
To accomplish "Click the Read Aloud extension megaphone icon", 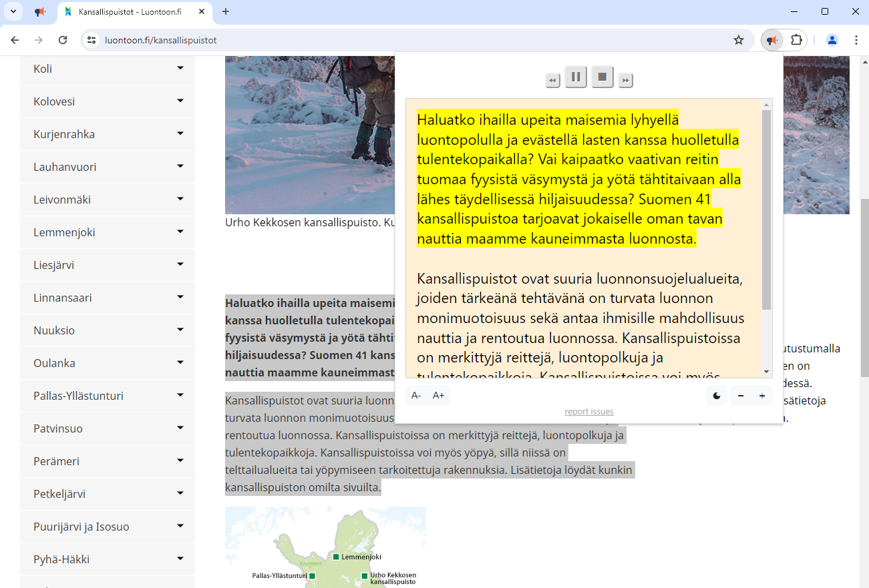I will [x=771, y=40].
